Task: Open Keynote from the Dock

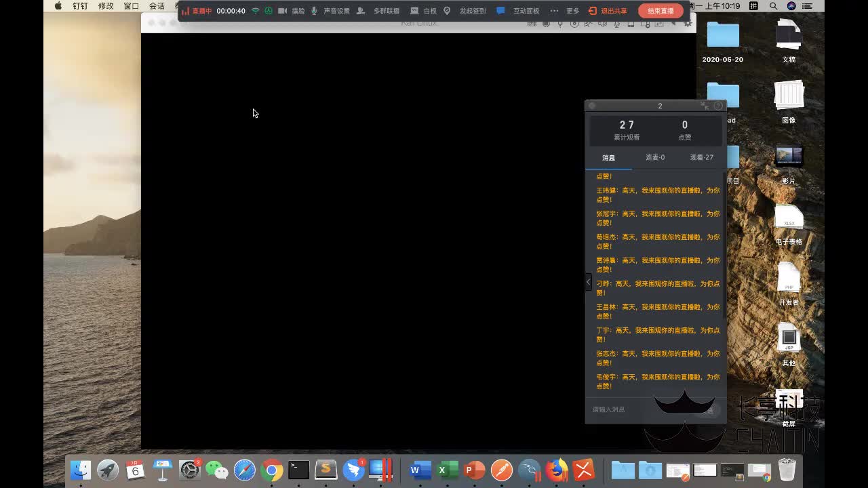Action: pos(163,470)
